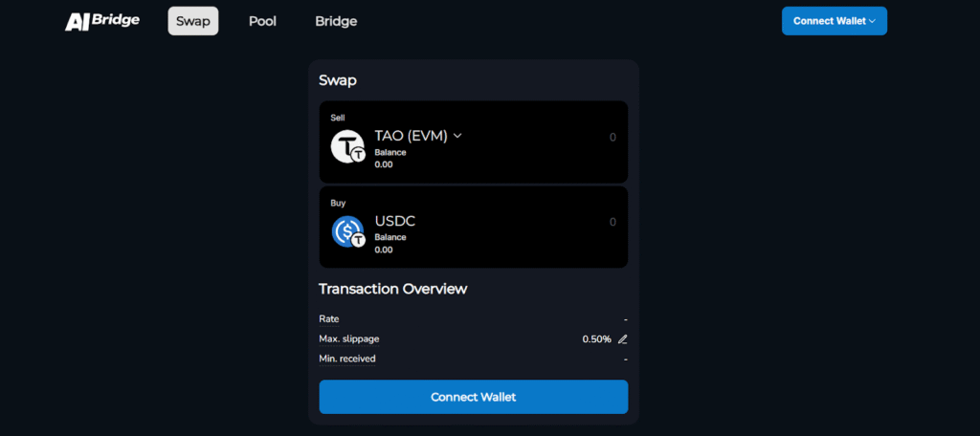Edit max slippage with the pencil icon

click(622, 339)
